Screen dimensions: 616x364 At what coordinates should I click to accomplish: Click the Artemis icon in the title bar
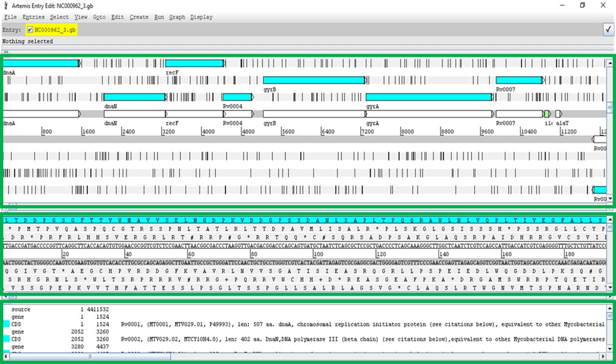pyautogui.click(x=5, y=5)
